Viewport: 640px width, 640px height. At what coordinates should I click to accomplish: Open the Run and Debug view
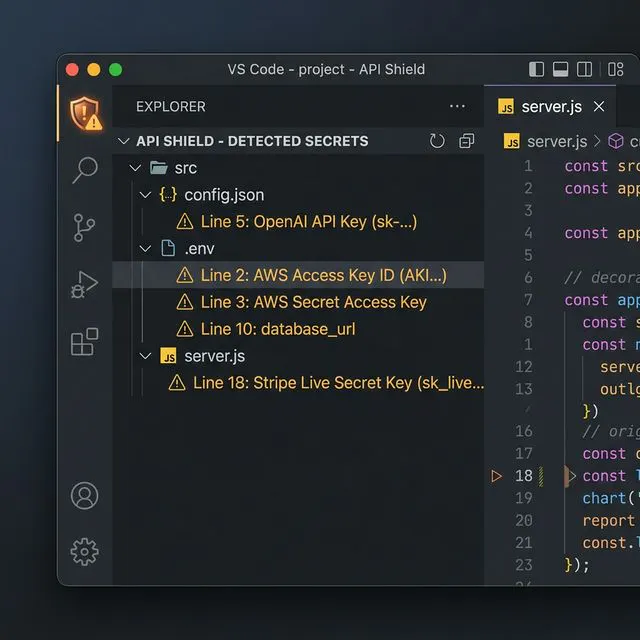(84, 284)
